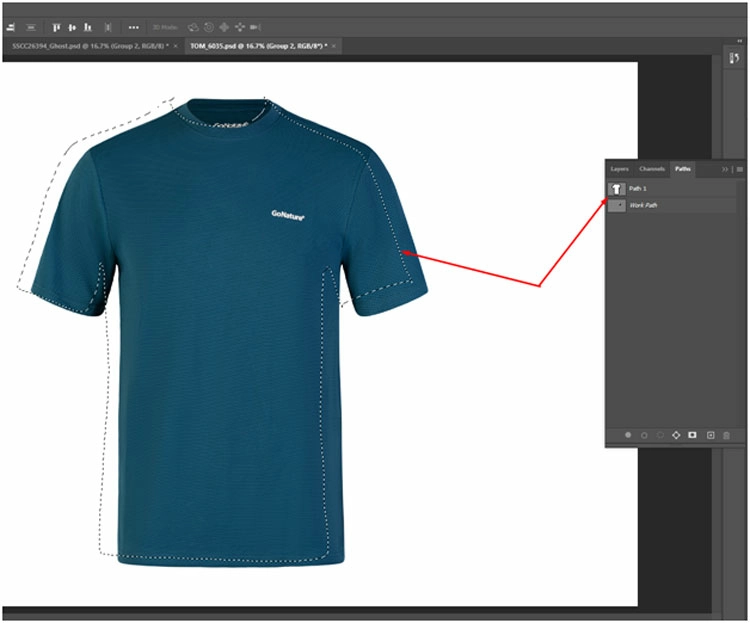The width and height of the screenshot is (750, 623).
Task: Click Create new path icon
Action: pos(710,435)
